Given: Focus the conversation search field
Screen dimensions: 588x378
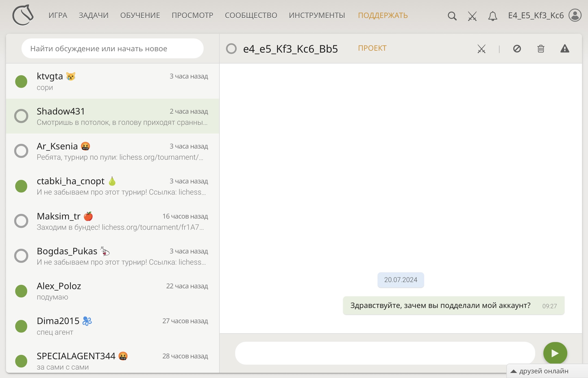Looking at the screenshot, I should [112, 49].
